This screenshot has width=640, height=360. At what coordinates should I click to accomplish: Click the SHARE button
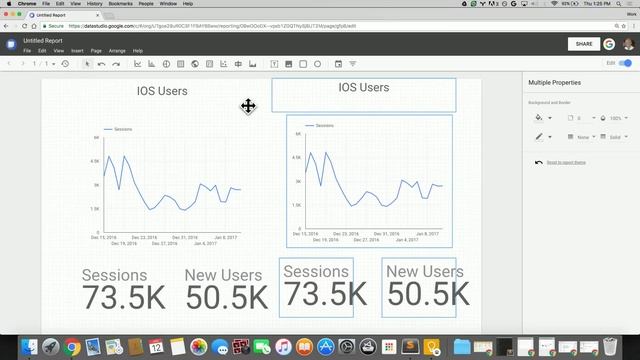pyautogui.click(x=584, y=44)
